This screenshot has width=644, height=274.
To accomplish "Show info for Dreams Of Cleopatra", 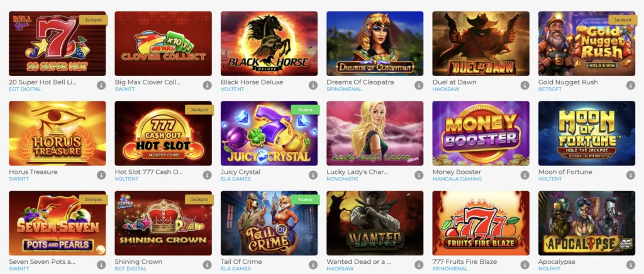I will pyautogui.click(x=419, y=85).
